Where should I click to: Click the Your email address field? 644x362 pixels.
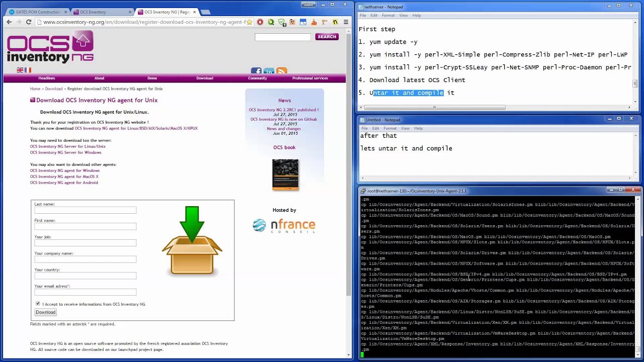coord(86,292)
